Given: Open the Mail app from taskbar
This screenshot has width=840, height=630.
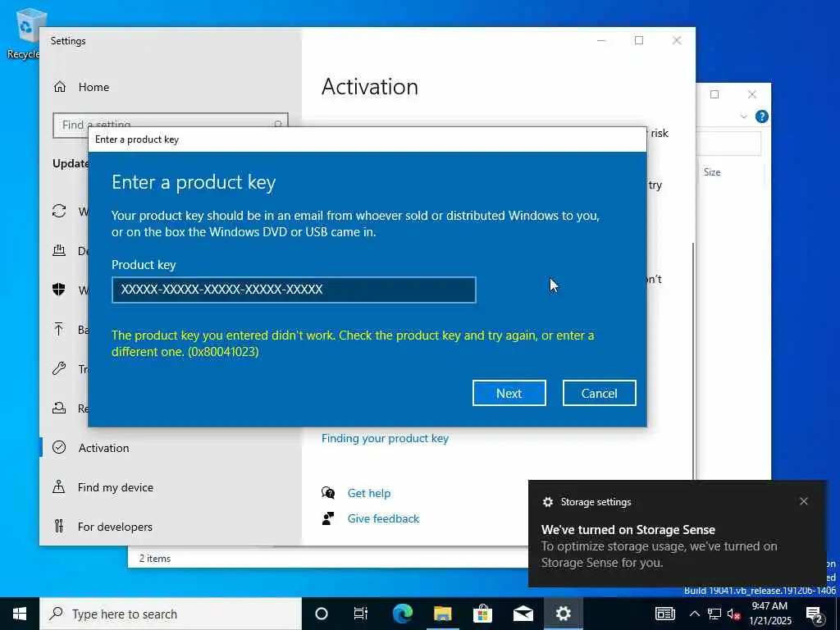Looking at the screenshot, I should pos(523,614).
